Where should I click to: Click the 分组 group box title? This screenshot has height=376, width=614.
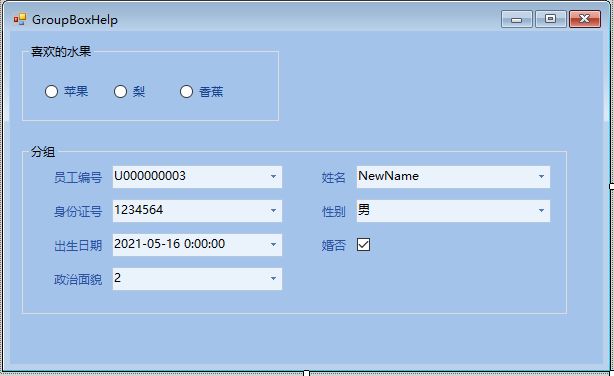point(43,152)
